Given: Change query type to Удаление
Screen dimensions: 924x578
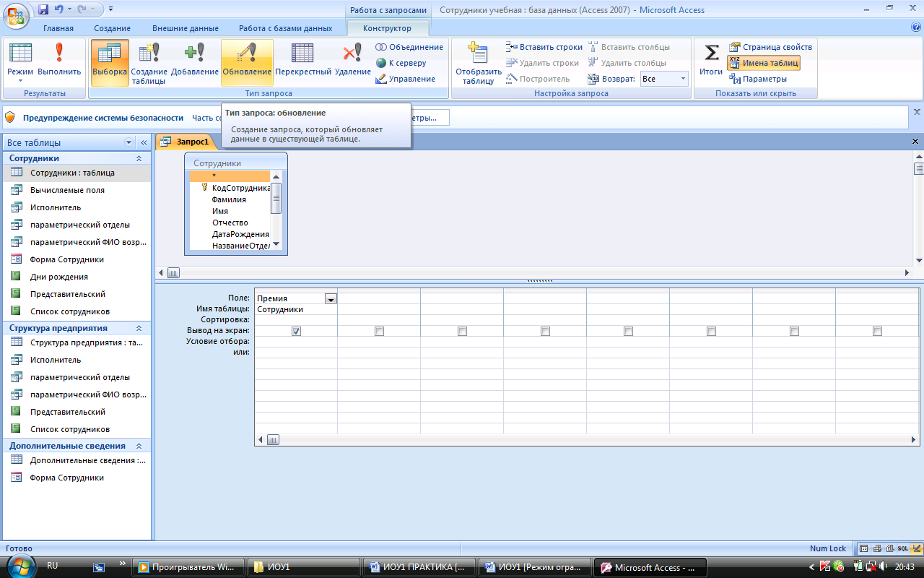Looking at the screenshot, I should point(353,61).
